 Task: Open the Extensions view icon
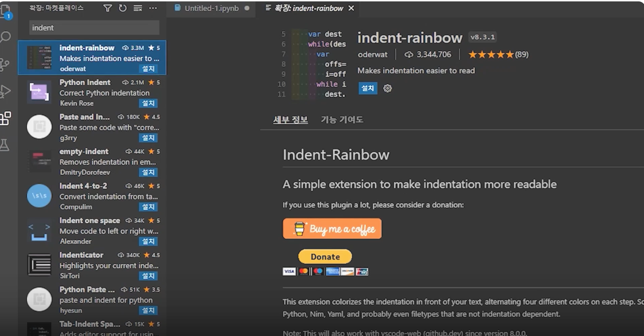click(6, 118)
